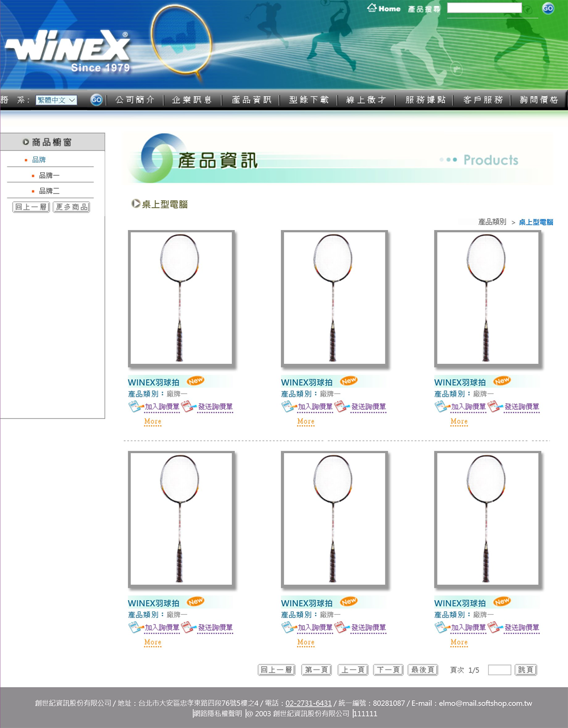Open the 產品資訊 menu item

[252, 100]
